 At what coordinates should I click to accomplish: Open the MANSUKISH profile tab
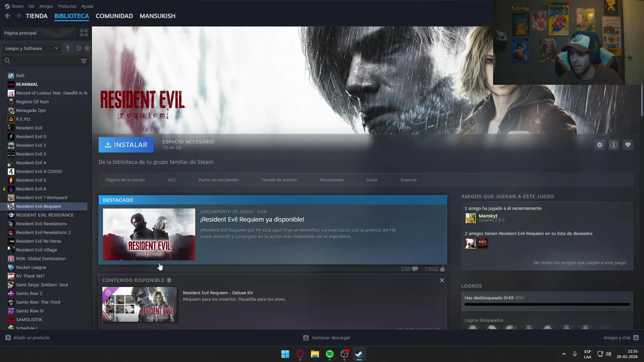[157, 16]
